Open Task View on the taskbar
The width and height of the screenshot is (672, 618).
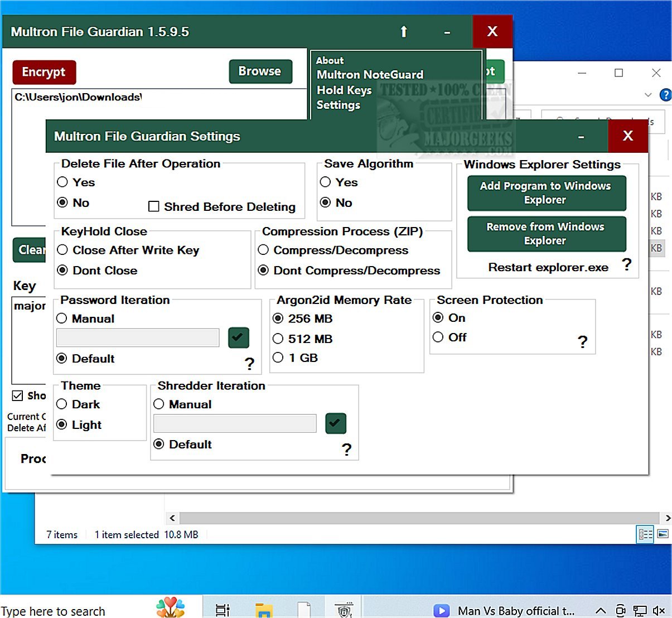pyautogui.click(x=223, y=610)
